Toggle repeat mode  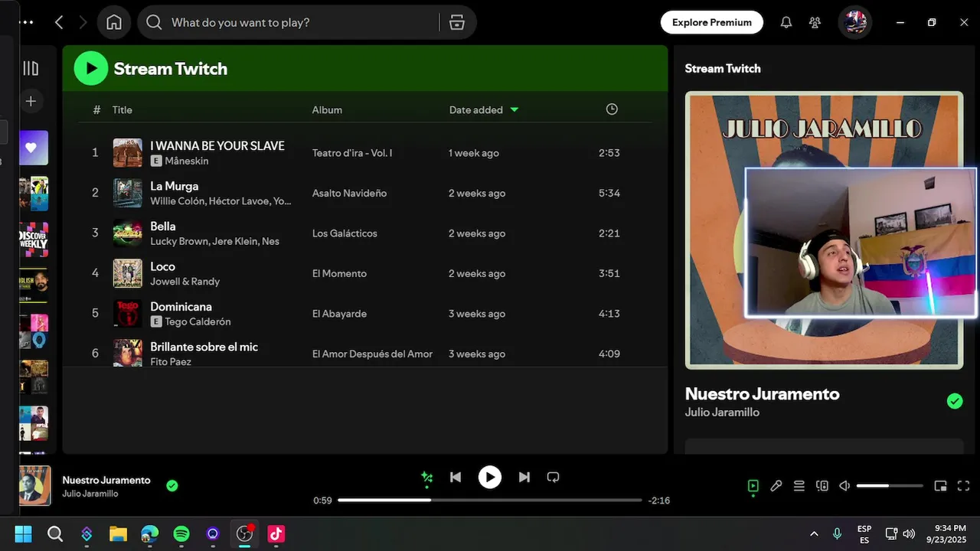(x=553, y=478)
